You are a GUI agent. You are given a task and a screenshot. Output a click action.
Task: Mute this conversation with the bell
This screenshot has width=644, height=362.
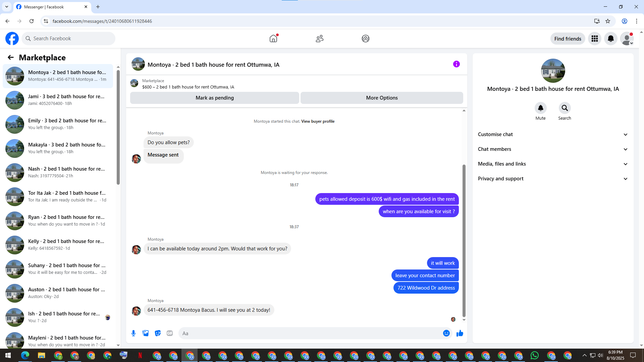(540, 108)
